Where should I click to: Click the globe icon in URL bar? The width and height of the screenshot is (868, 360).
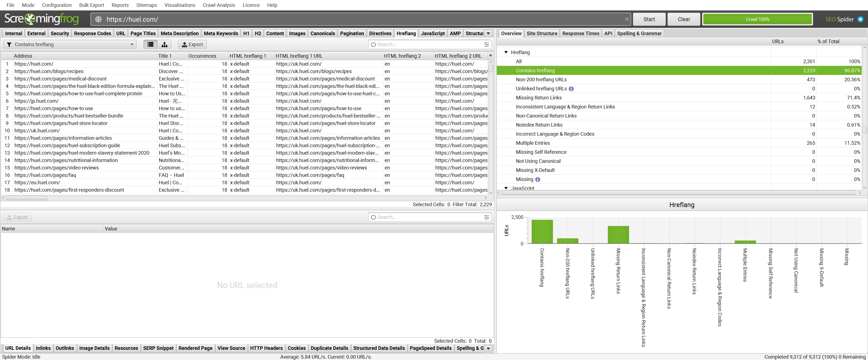click(98, 19)
